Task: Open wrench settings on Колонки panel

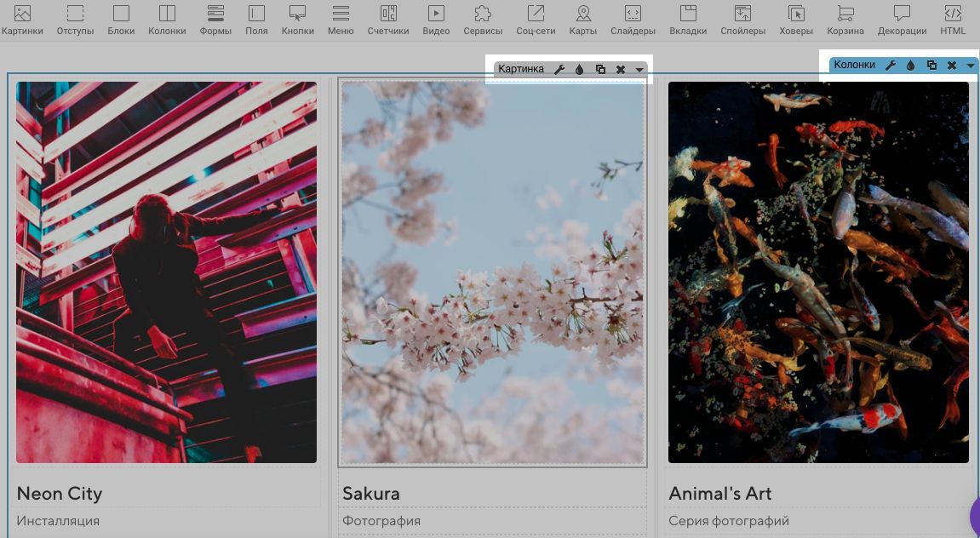Action: point(891,65)
